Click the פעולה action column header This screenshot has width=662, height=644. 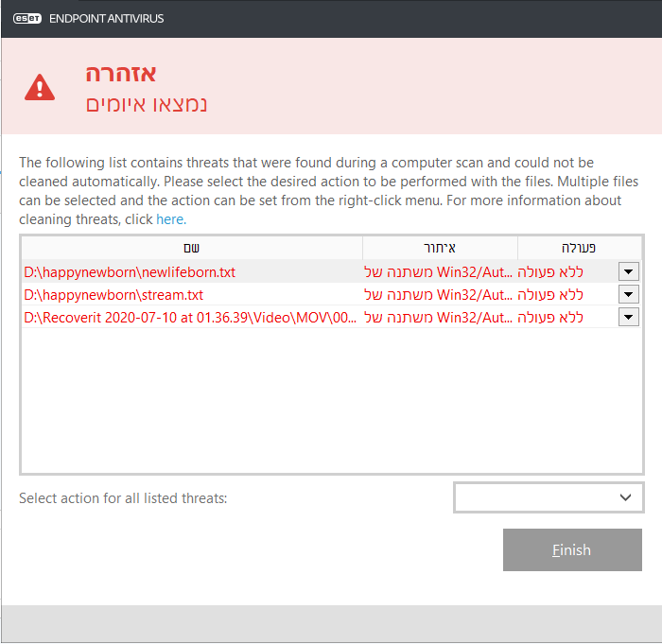pos(579,248)
